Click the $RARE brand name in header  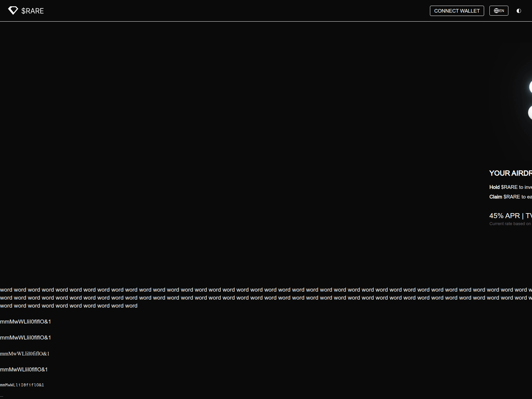33,11
